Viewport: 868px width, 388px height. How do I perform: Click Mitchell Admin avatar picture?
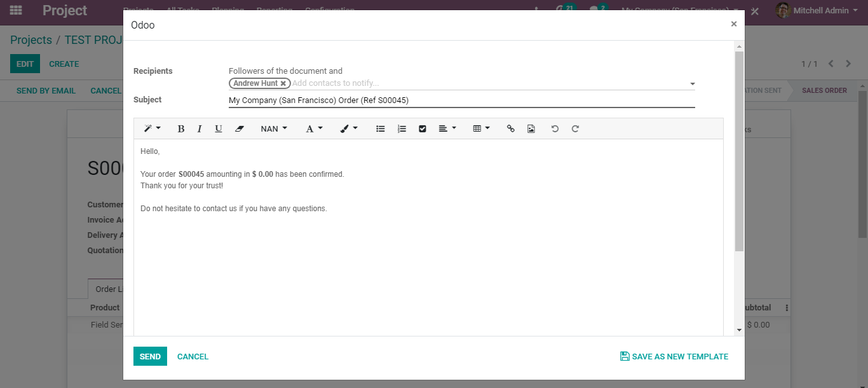[783, 11]
